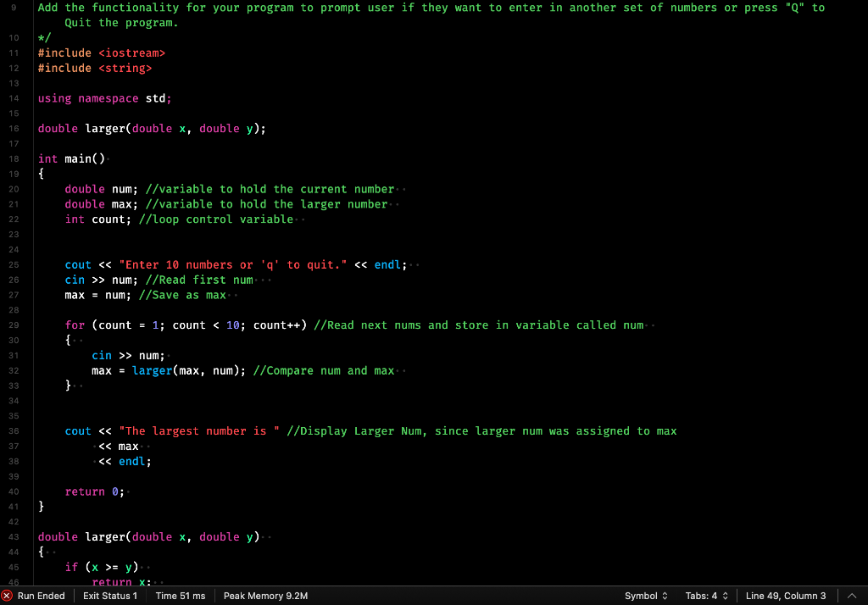Open the Tabs: 4 dropdown
The image size is (868, 605).
click(706, 596)
